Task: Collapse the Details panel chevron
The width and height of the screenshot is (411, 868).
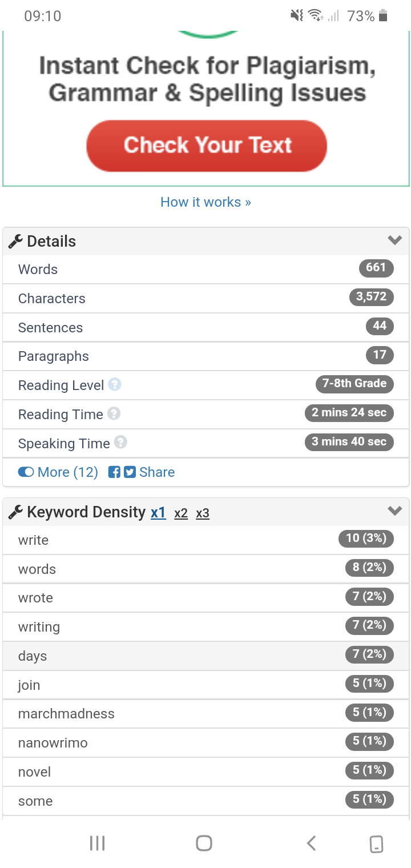Action: click(394, 240)
